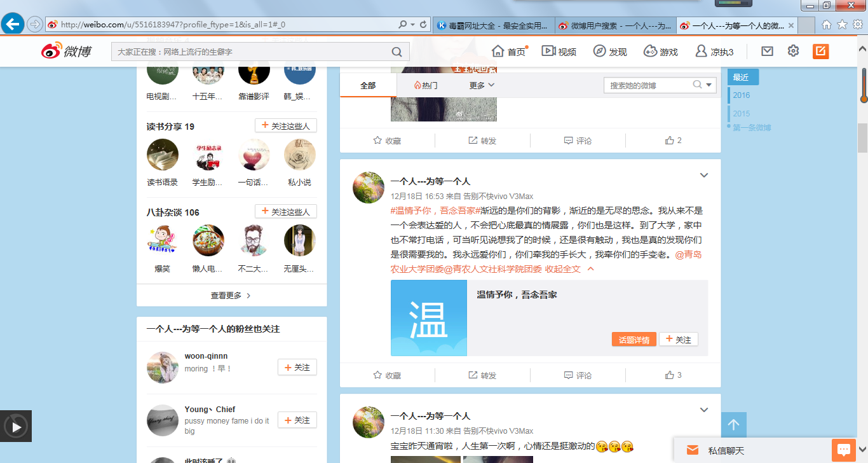Select the 全部 tab
The image size is (868, 463).
point(368,85)
